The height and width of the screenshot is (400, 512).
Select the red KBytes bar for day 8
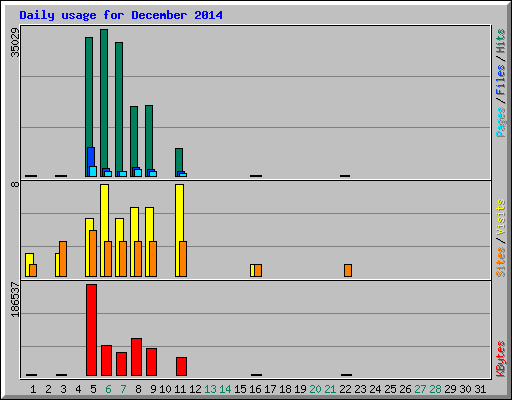pos(136,357)
